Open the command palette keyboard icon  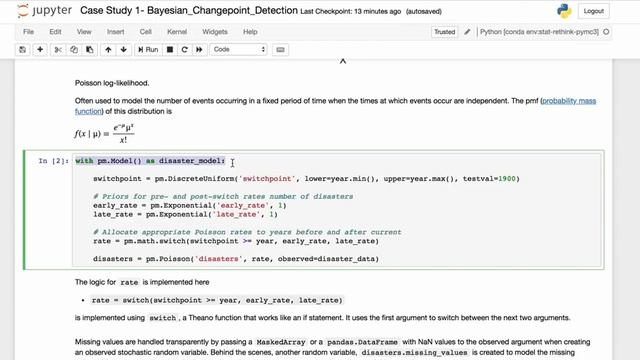[280, 50]
